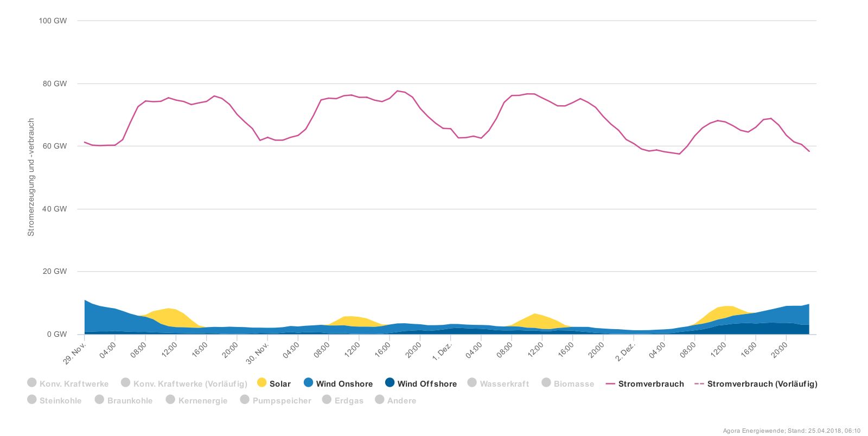Viewport: 868px width, 436px height.
Task: Click the Wind Offshore legend label
Action: click(427, 384)
